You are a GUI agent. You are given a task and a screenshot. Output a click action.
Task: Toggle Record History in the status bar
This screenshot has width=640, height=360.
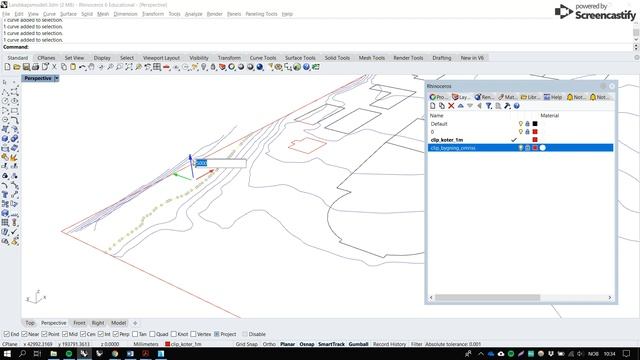coord(389,344)
